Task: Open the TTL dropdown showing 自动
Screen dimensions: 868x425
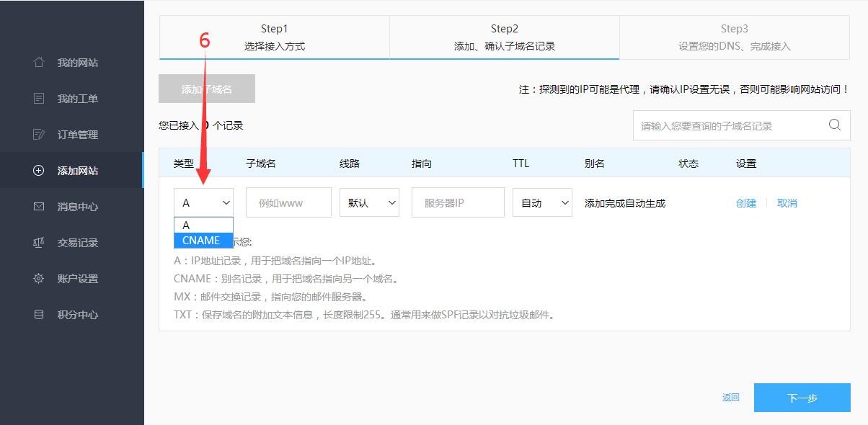Action: (x=542, y=202)
